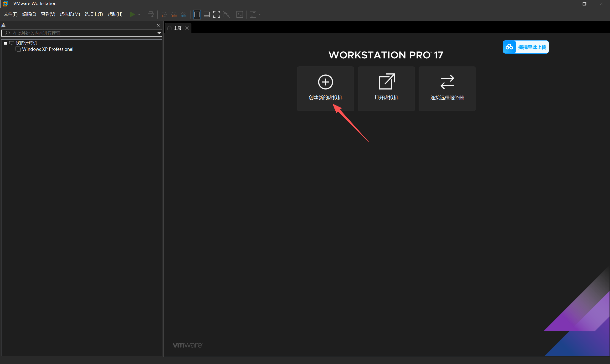Click 连接远程服务器 button
Image resolution: width=610 pixels, height=364 pixels.
click(447, 88)
